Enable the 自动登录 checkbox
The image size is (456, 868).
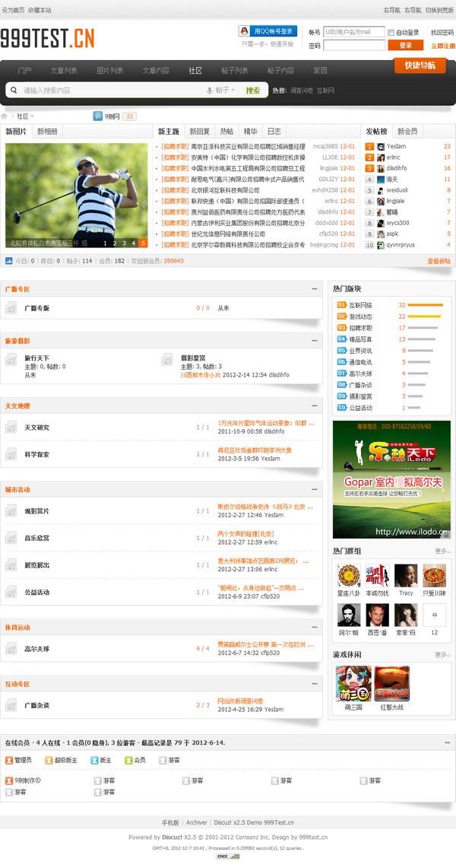coord(391,33)
